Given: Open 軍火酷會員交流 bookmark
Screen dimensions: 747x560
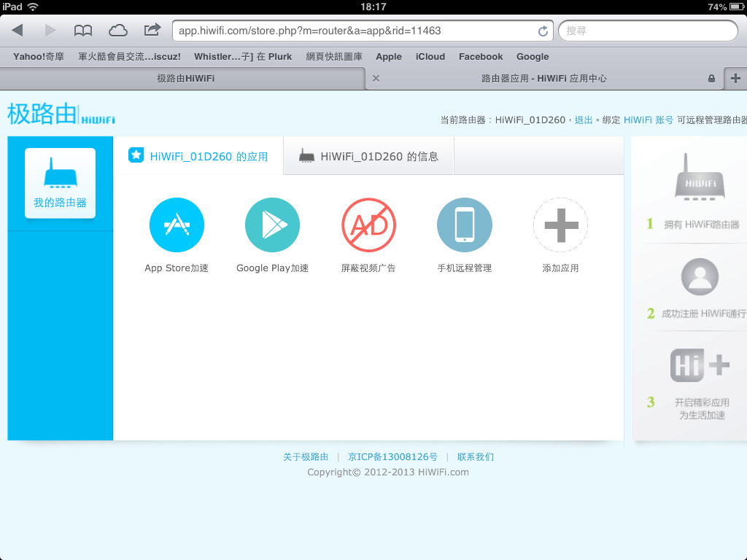Looking at the screenshot, I should [130, 57].
